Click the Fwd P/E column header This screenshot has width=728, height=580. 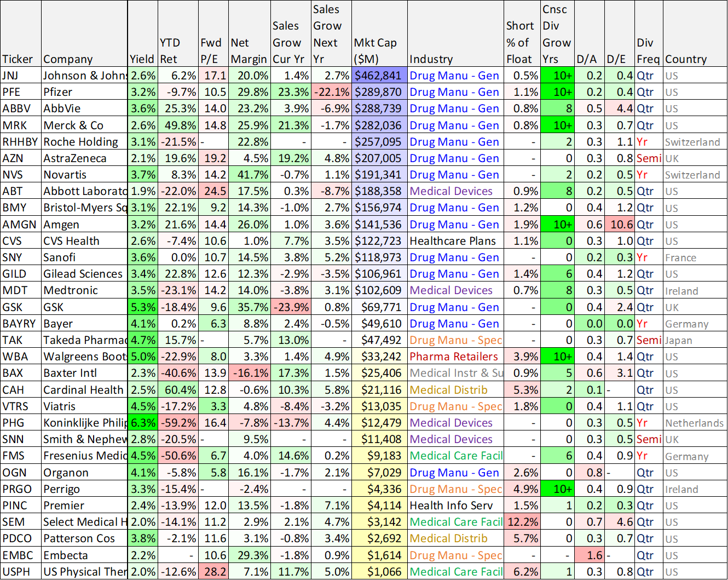pyautogui.click(x=213, y=34)
